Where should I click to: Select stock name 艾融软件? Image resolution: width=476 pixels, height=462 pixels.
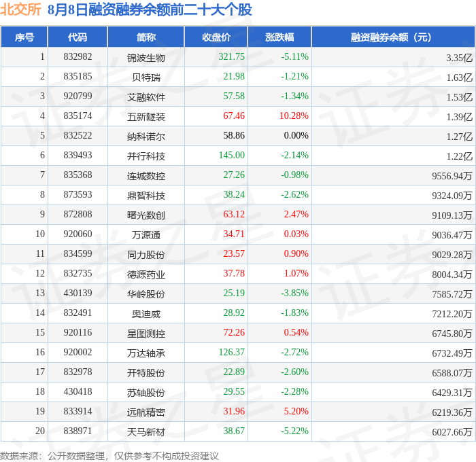pyautogui.click(x=146, y=97)
